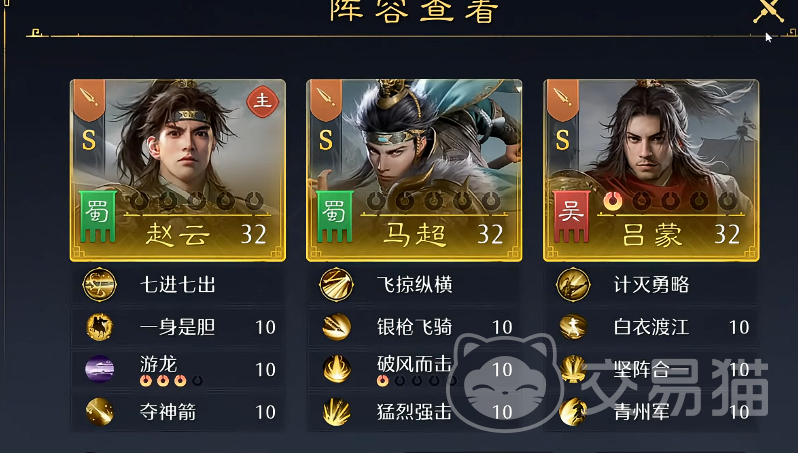Click the 猛烈强击 burst skill icon

click(336, 412)
